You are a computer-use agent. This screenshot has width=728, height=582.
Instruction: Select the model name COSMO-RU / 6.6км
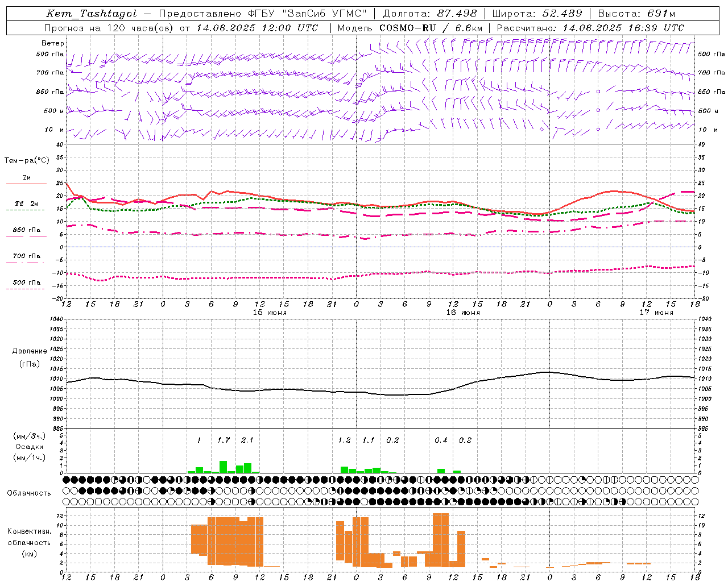pos(431,28)
